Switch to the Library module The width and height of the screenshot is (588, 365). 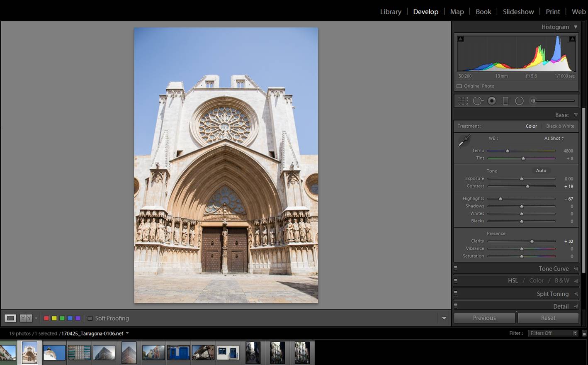(x=391, y=12)
